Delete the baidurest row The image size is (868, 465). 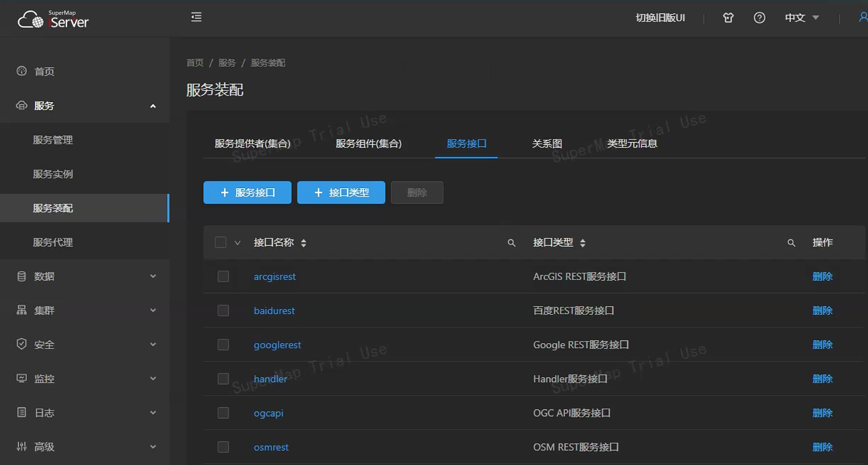tap(823, 311)
